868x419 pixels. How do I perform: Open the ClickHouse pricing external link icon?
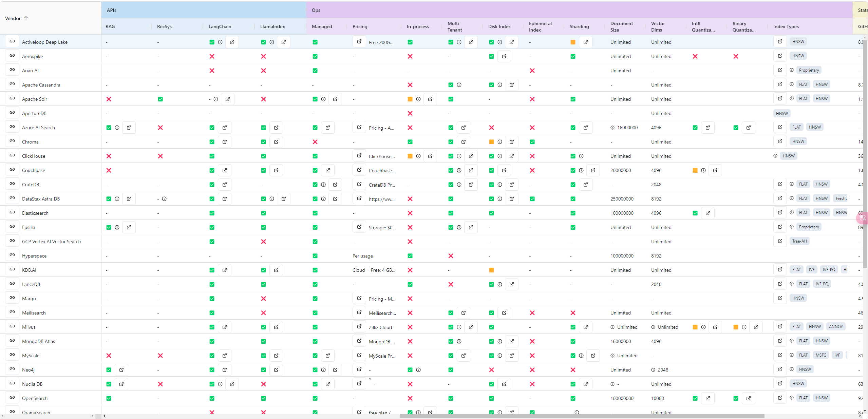(x=359, y=155)
